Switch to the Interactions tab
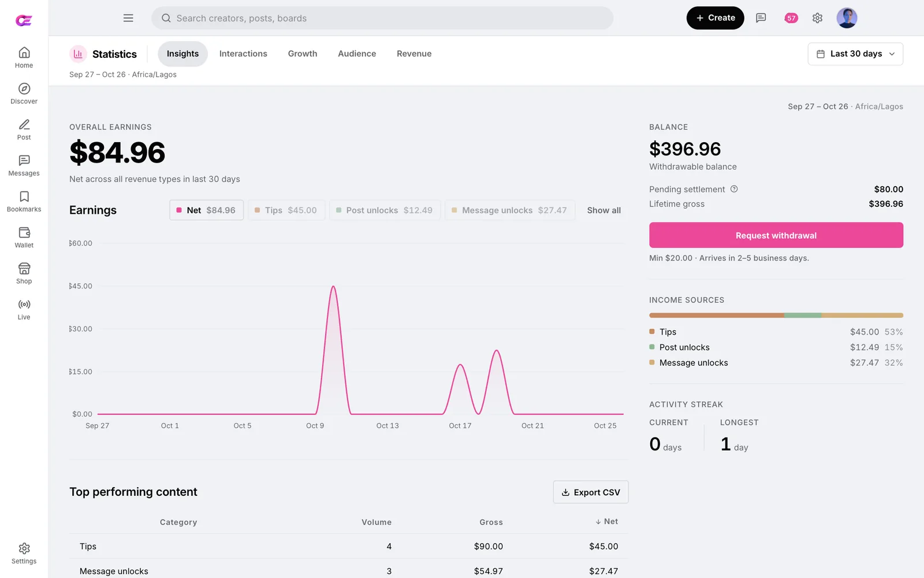 coord(243,54)
